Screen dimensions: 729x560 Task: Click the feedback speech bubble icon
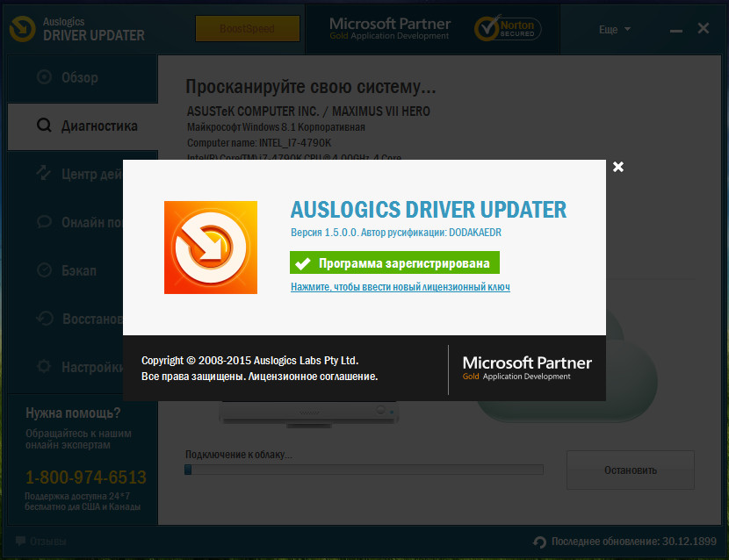tap(20, 541)
